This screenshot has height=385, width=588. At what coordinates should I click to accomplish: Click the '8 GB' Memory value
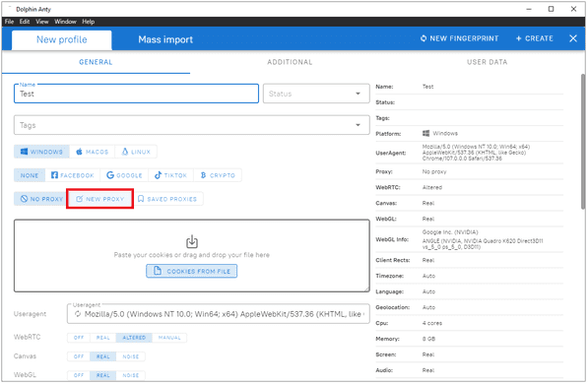point(429,340)
